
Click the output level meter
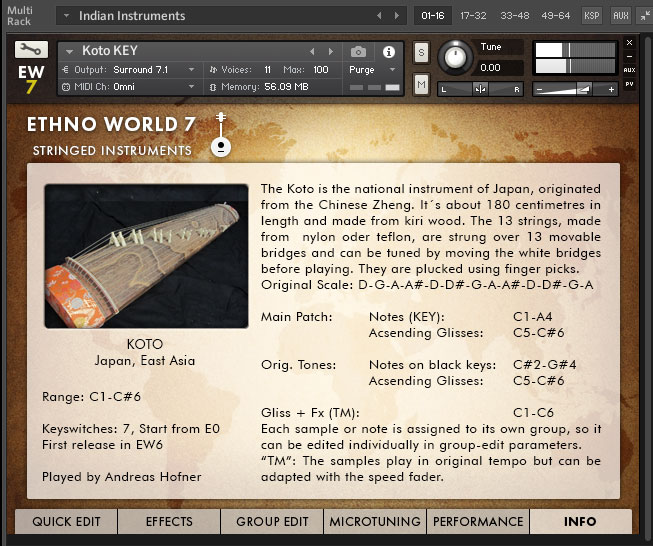[x=575, y=58]
